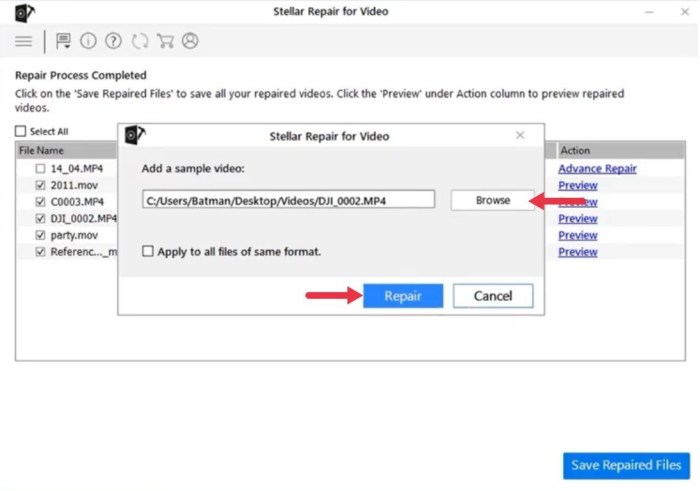The width and height of the screenshot is (700, 491).
Task: Uncheck the party.mov checkbox
Action: pyautogui.click(x=40, y=235)
